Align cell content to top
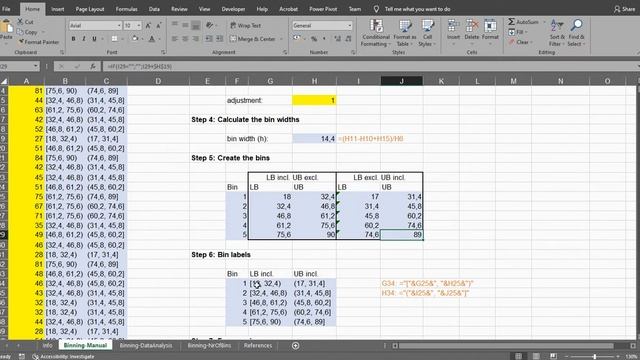This screenshot has width=640, height=360. 175,25
